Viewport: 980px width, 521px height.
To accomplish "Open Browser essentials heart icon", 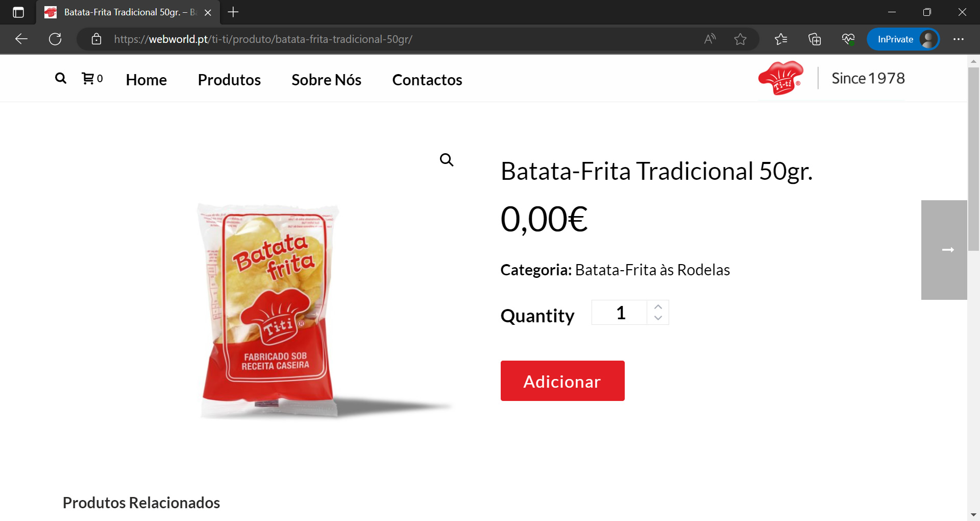I will [x=848, y=39].
